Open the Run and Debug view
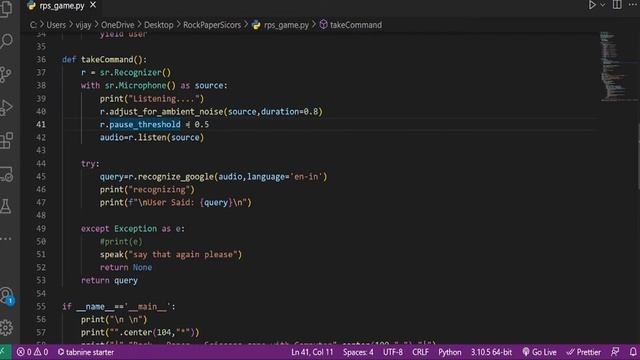This screenshot has width=640, height=360. pos(7,108)
